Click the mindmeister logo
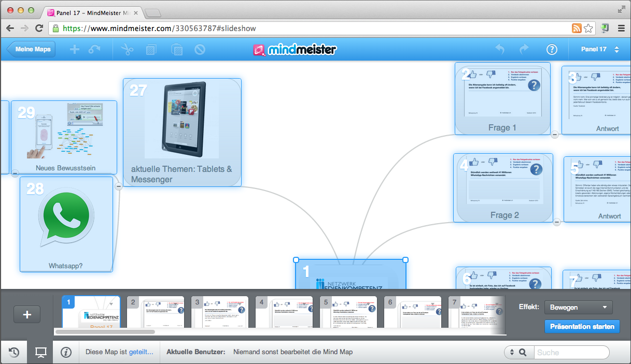The width and height of the screenshot is (631, 364). point(295,50)
